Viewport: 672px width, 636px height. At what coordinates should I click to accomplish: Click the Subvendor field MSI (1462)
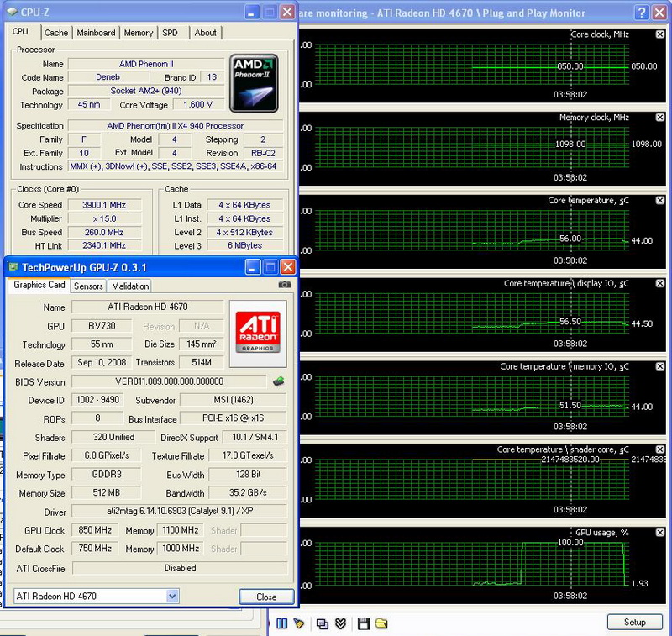tap(234, 400)
